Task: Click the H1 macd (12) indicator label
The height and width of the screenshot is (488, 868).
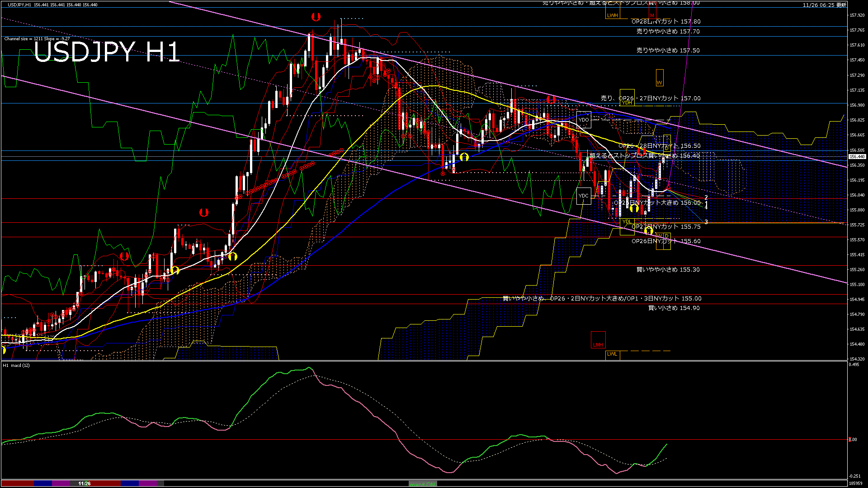Action: (16, 365)
